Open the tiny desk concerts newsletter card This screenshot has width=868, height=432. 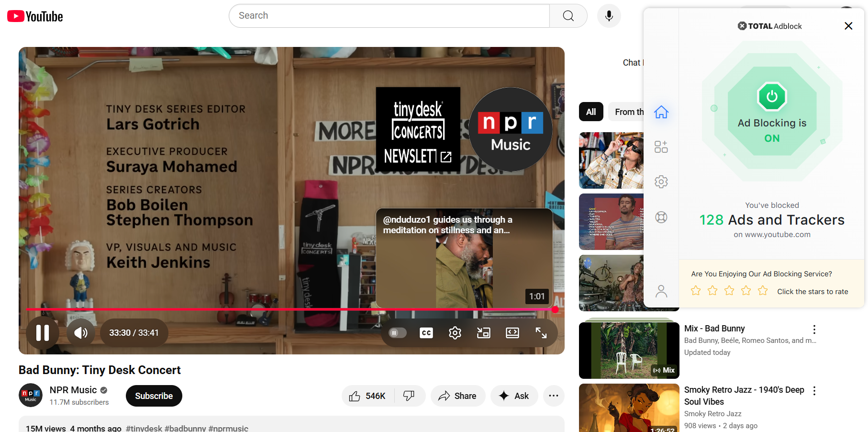point(418,129)
